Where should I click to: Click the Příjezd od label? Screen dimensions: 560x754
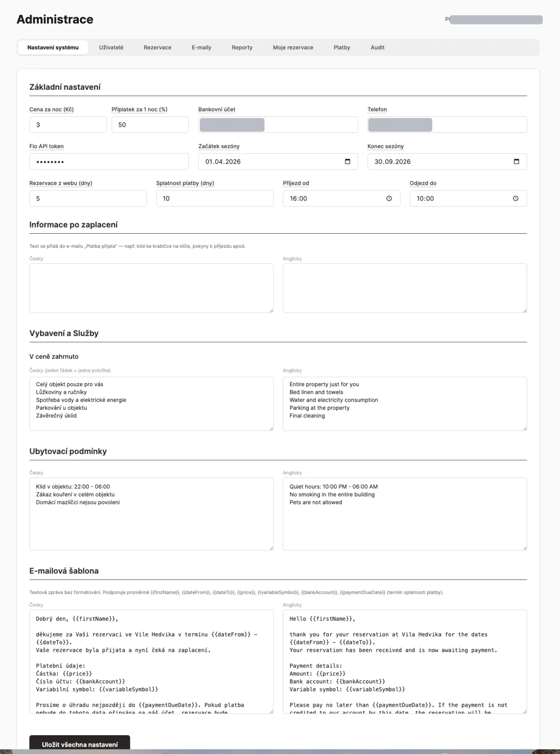click(296, 183)
